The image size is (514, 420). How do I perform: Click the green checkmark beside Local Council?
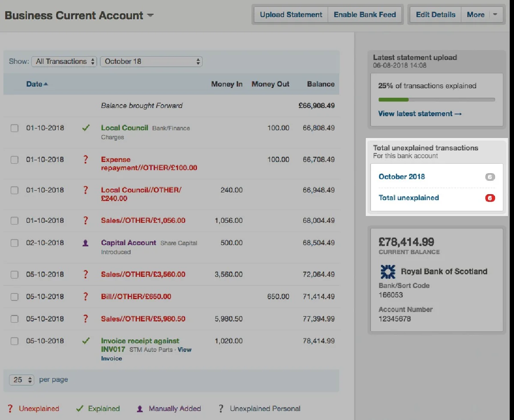pyautogui.click(x=86, y=128)
